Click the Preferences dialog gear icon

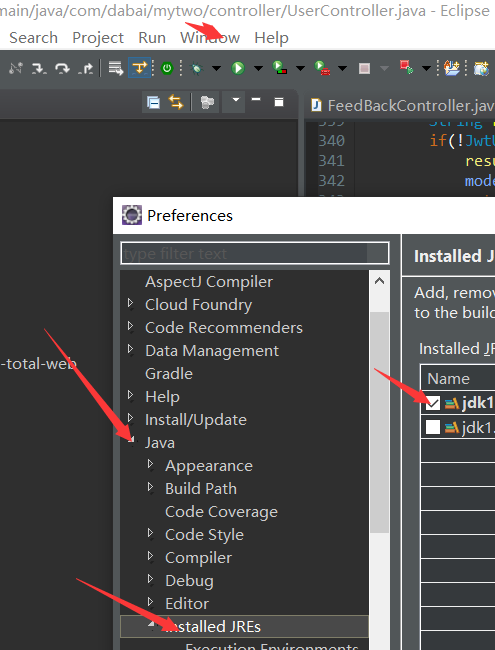132,215
